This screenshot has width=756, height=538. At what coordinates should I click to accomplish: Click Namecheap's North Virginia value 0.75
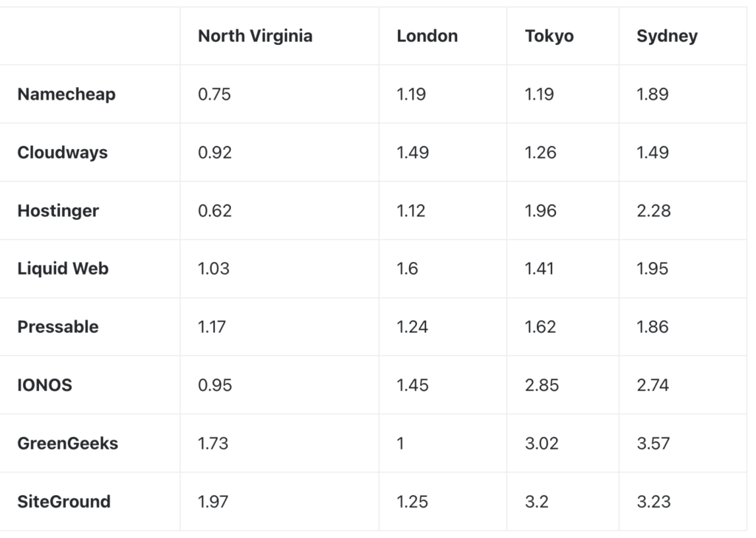tap(214, 94)
